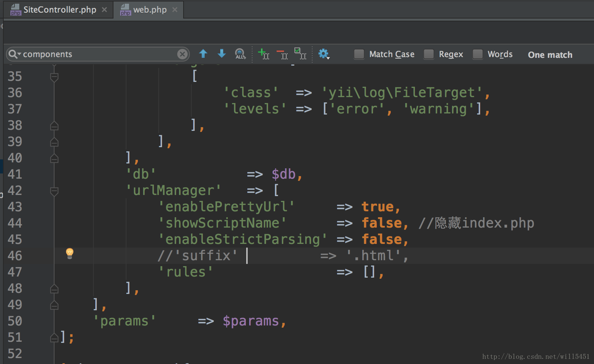Viewport: 594px width, 364px height.
Task: Open the search settings gear dropdown
Action: click(324, 54)
